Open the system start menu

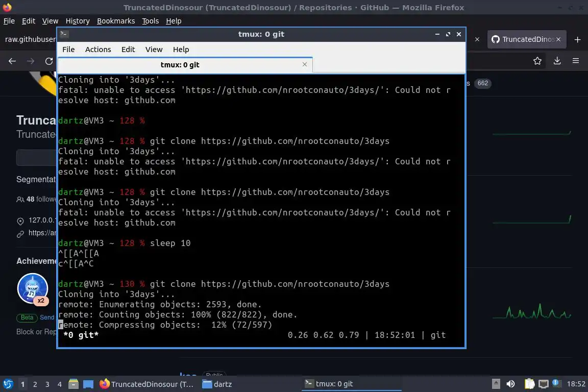8,384
